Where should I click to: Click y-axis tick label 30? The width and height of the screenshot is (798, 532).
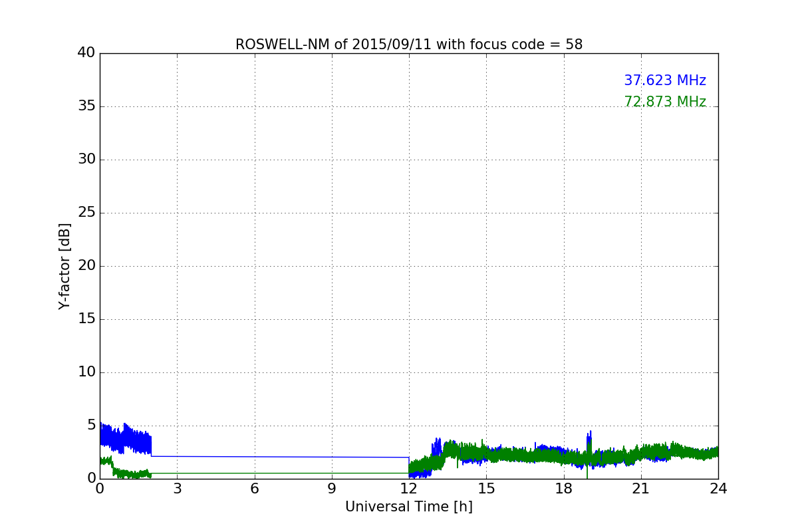(x=86, y=160)
